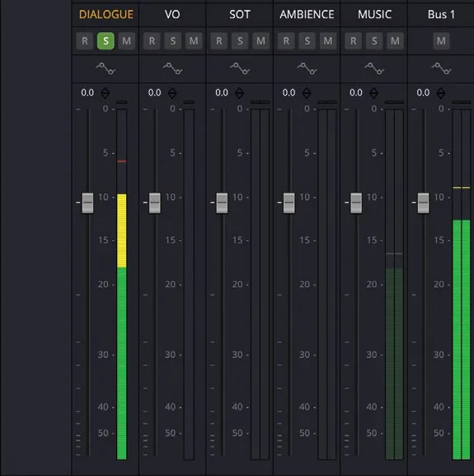Open the dynamics curve icon for MUSIC
The image size is (474, 476).
click(x=374, y=68)
